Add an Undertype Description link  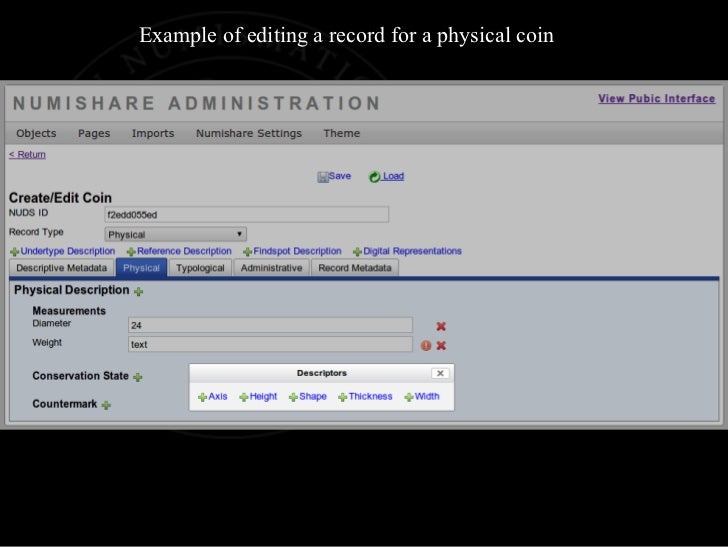pyautogui.click(x=68, y=251)
